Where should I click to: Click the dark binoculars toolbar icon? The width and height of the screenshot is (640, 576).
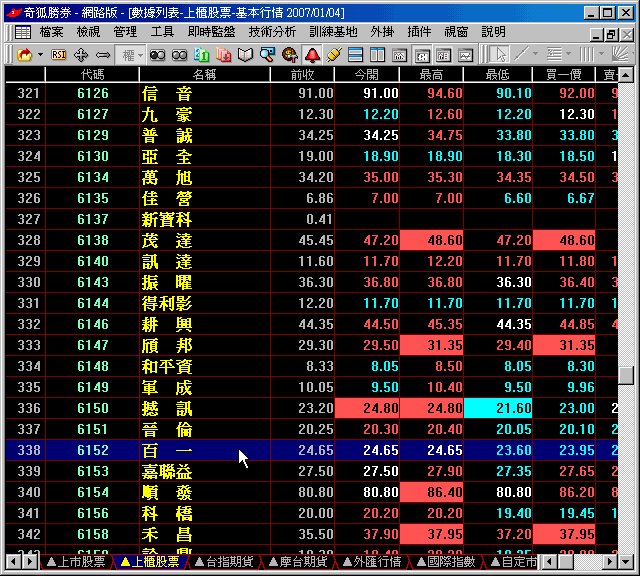pyautogui.click(x=158, y=55)
